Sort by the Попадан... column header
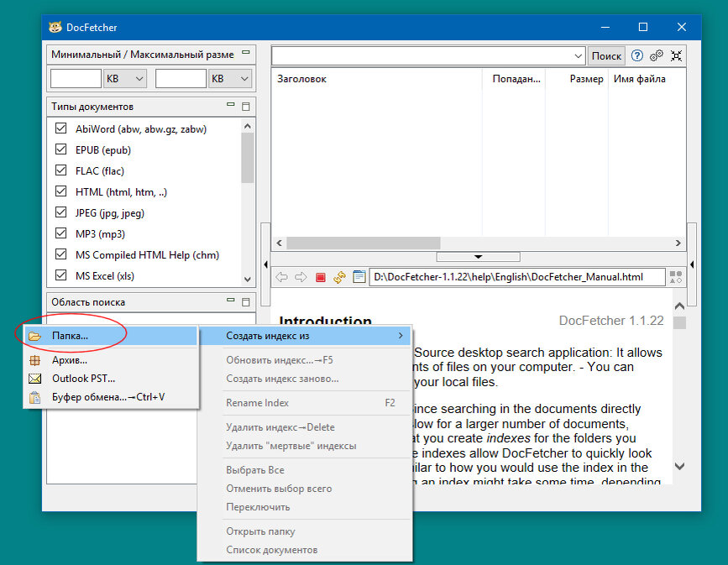The width and height of the screenshot is (728, 565). point(514,79)
